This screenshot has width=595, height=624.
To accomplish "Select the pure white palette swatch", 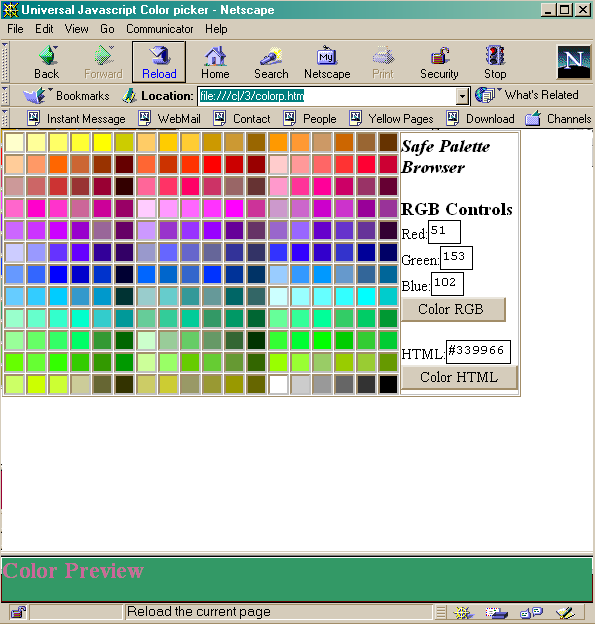I will (x=278, y=384).
